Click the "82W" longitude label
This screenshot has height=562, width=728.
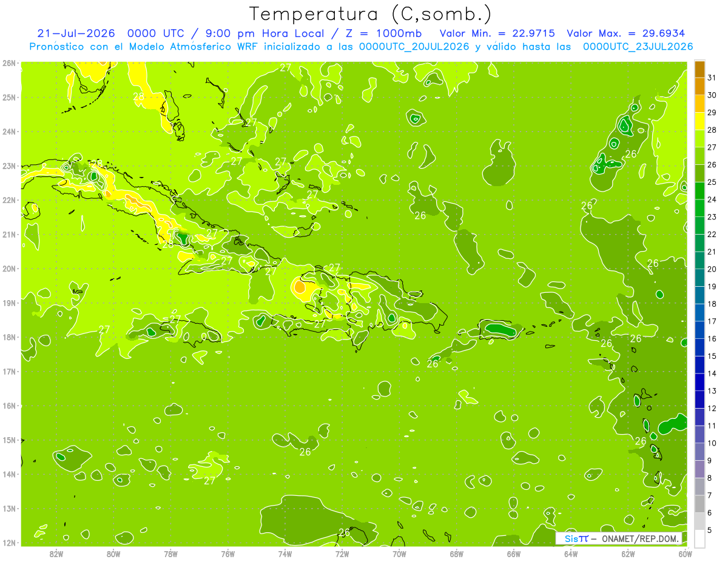tap(56, 554)
